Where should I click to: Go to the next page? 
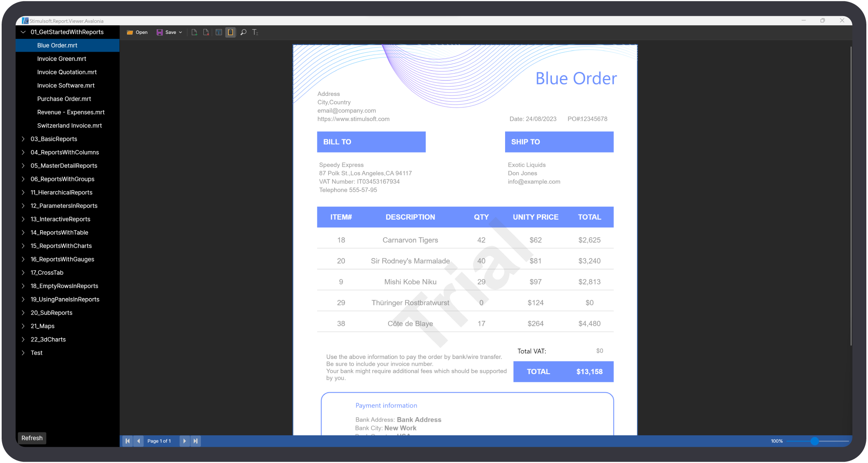184,441
